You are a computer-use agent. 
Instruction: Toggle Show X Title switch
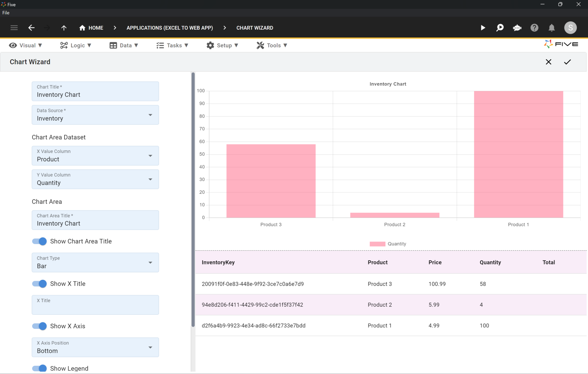tap(39, 284)
